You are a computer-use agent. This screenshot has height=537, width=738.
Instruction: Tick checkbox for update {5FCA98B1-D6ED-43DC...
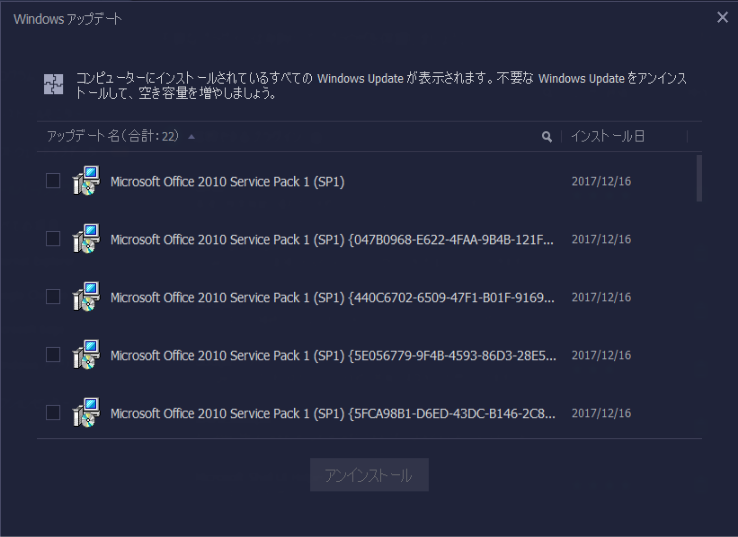pos(53,412)
